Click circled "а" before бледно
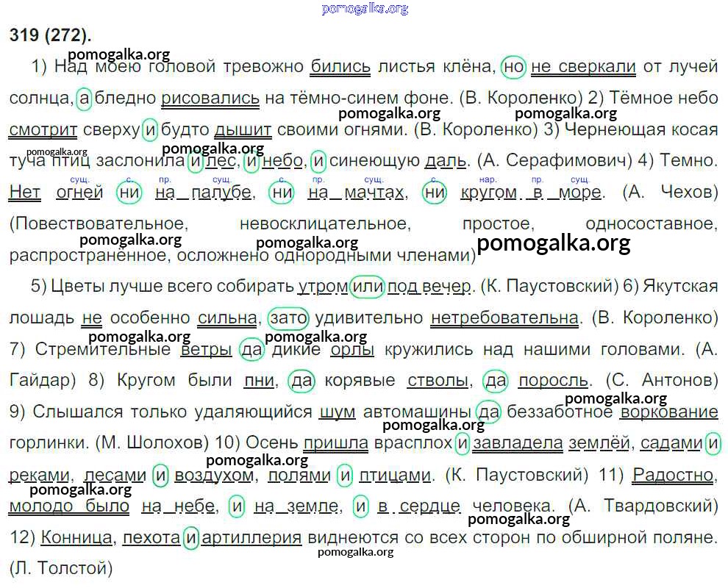The height and width of the screenshot is (588, 728). tap(85, 98)
